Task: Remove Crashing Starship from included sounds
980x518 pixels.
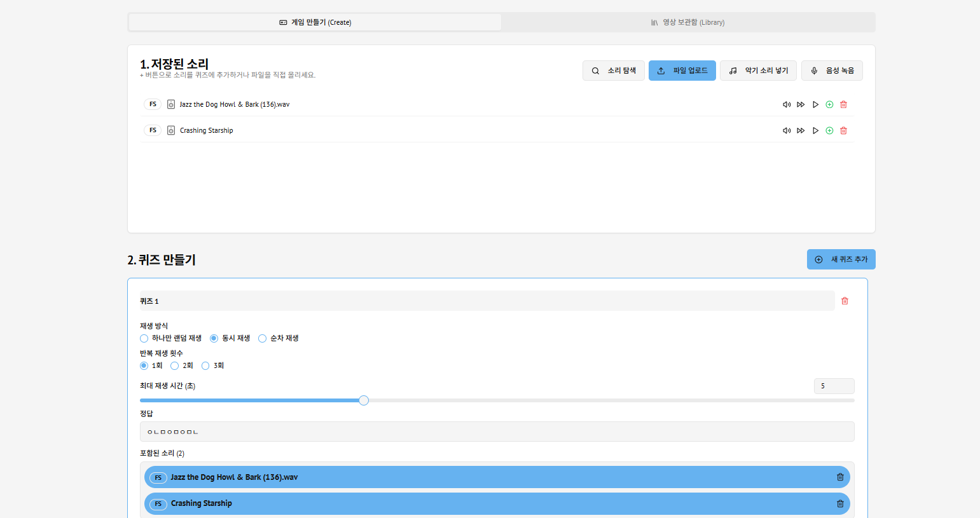Action: click(840, 503)
